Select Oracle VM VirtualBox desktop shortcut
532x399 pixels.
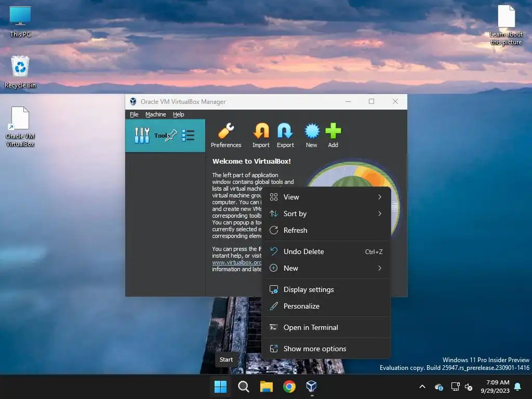[20, 127]
